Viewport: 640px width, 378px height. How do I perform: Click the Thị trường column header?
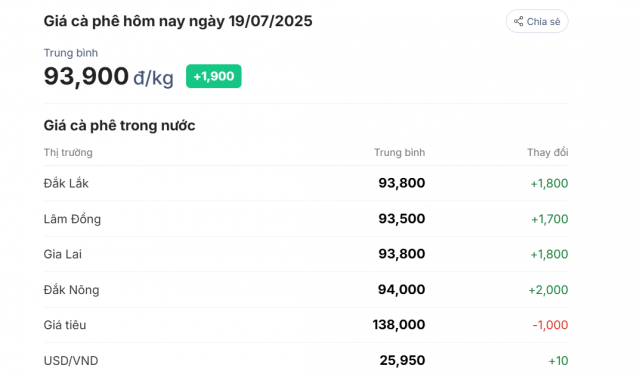point(68,152)
